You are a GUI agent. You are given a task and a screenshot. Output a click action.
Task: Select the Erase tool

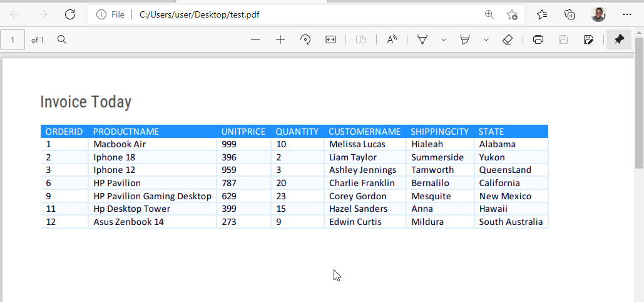pos(508,39)
